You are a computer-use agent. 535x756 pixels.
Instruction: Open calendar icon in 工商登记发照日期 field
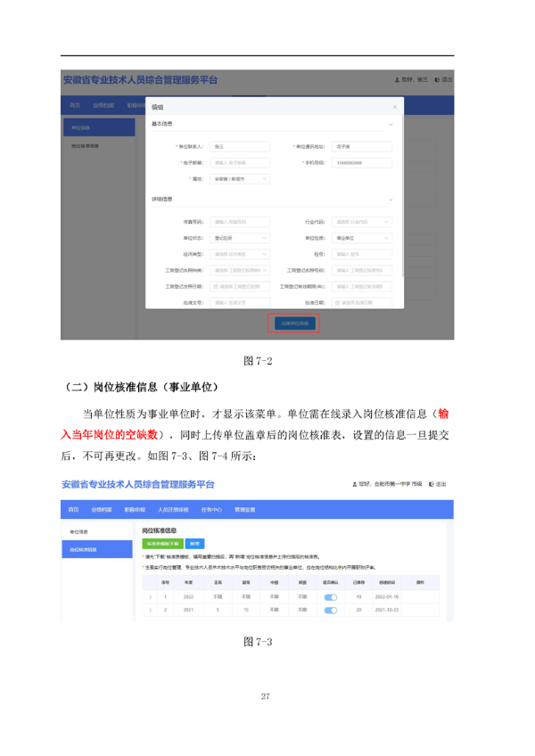pyautogui.click(x=214, y=286)
